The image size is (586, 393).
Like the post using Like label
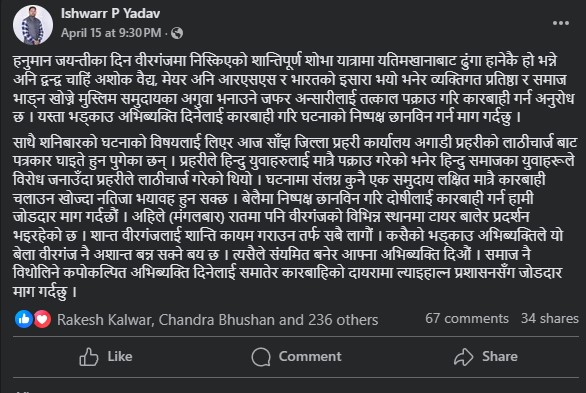[120, 356]
